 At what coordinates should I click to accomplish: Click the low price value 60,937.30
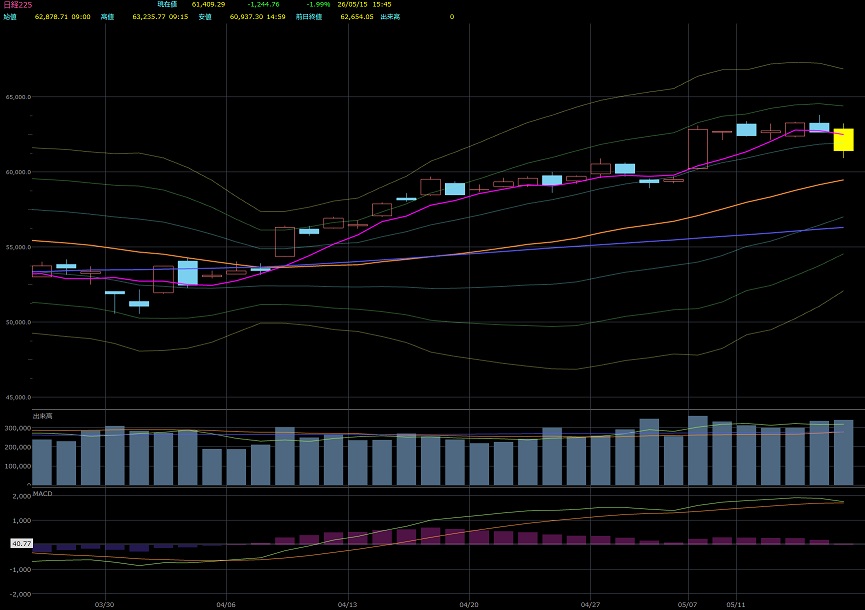pyautogui.click(x=246, y=17)
